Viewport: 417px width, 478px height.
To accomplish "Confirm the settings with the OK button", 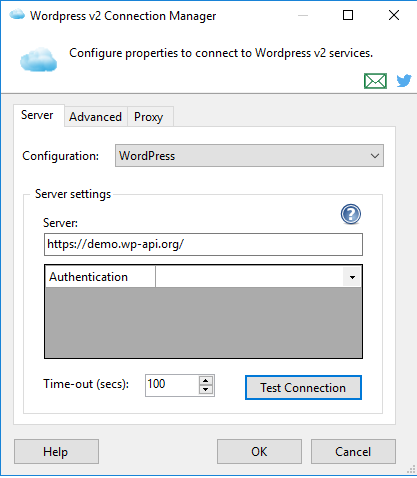I will point(259,452).
